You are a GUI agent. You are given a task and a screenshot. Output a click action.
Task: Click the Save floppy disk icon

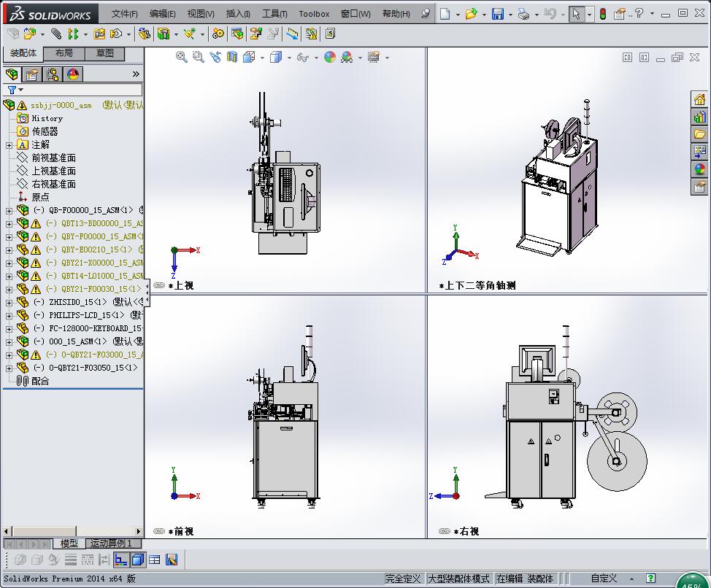[x=497, y=14]
